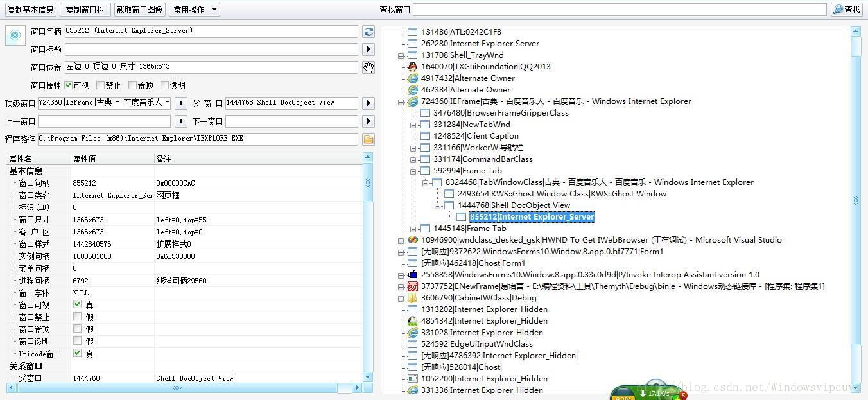Click the 备注 column header

(x=258, y=159)
